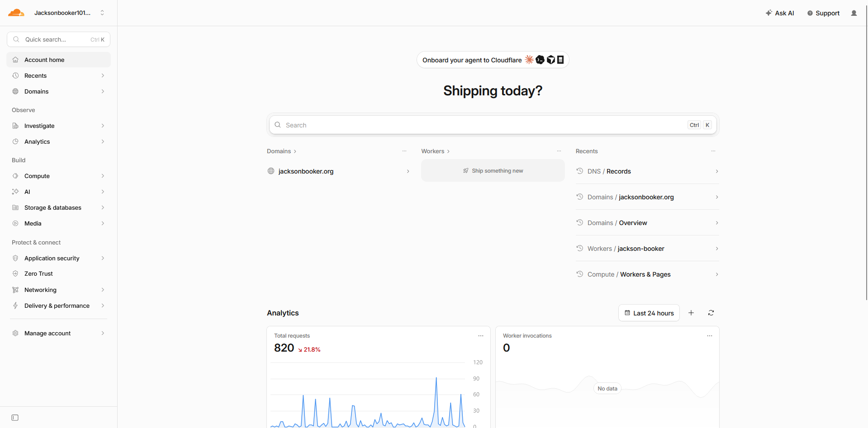868x428 pixels.
Task: Click the page vertical scrollbar
Action: pos(867,152)
